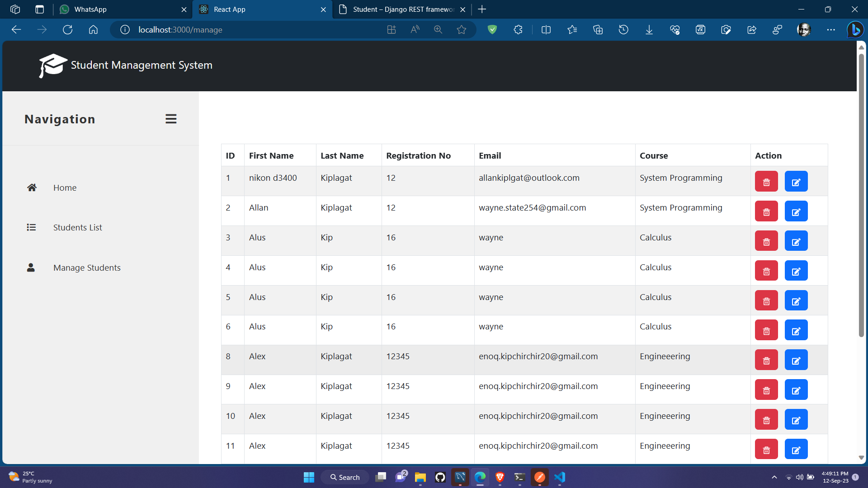Toggle split screen view in browser toolbar

tap(546, 29)
